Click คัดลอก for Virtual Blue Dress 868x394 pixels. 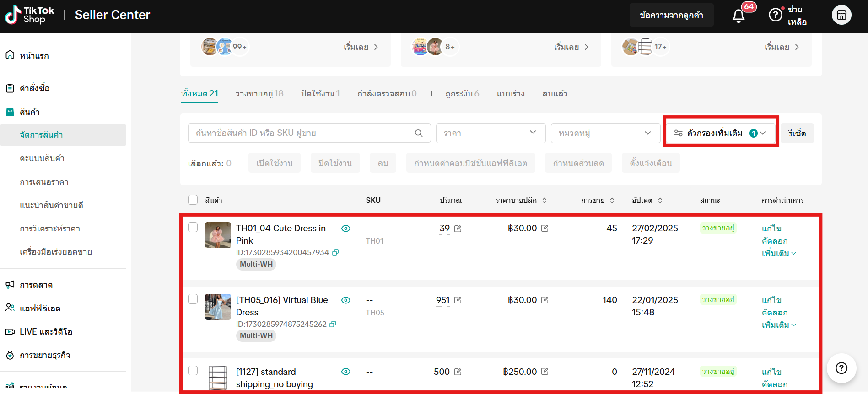point(775,312)
